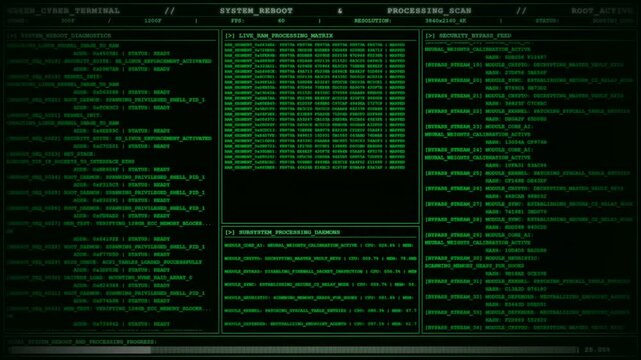
Task: Click the BYPASS_STREAM_27 entry
Action: [x=529, y=204]
